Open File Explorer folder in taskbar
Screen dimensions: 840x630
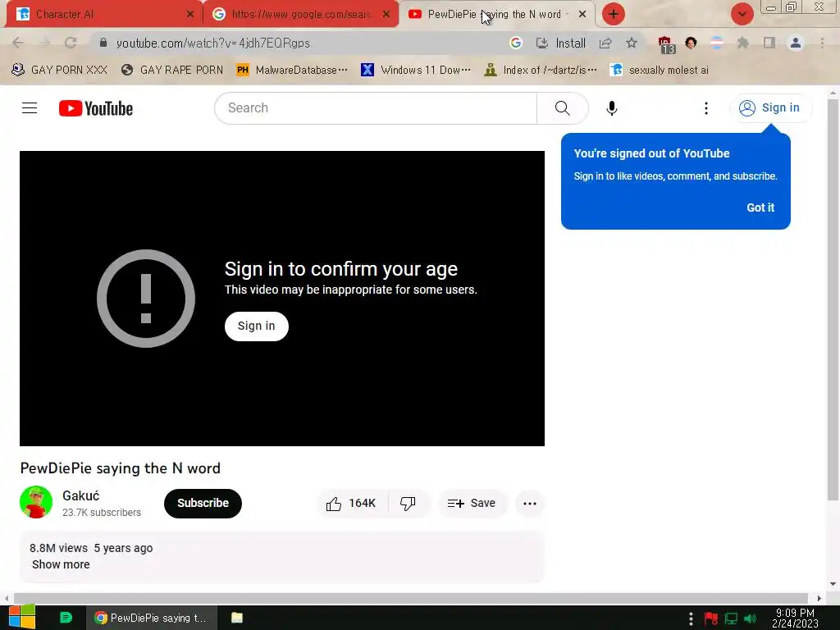pos(237,618)
